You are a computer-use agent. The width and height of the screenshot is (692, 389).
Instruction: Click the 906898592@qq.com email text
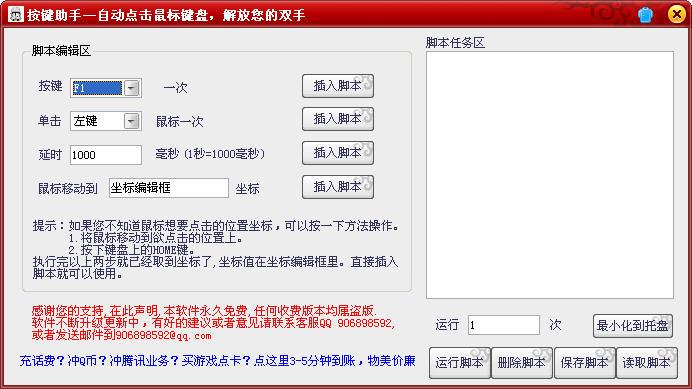pos(163,335)
